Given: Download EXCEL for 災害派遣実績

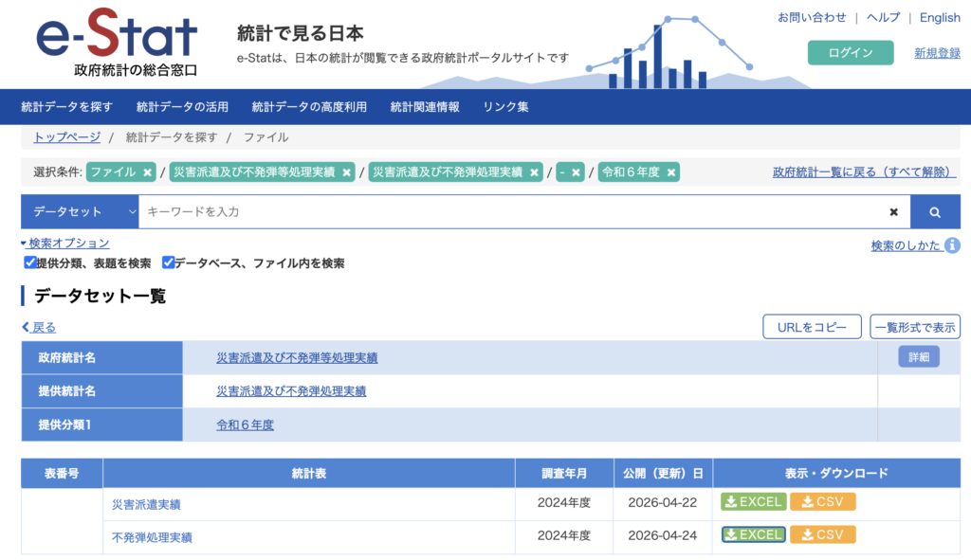Looking at the screenshot, I should coord(753,502).
